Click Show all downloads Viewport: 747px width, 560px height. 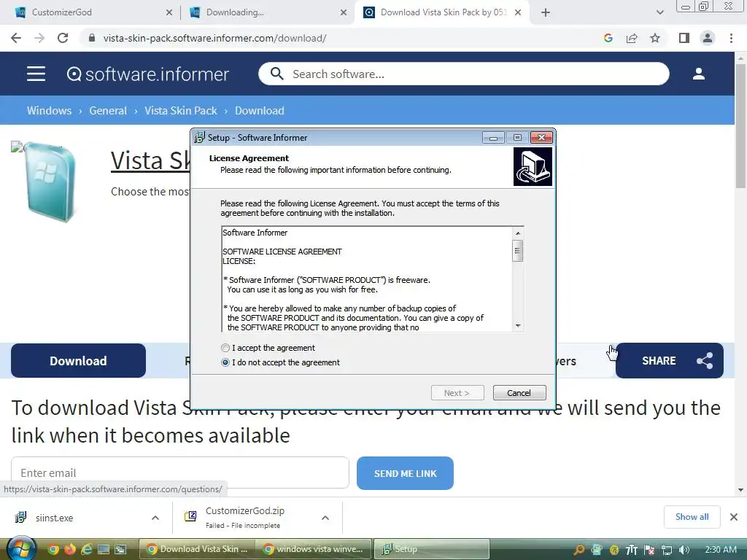pyautogui.click(x=692, y=517)
